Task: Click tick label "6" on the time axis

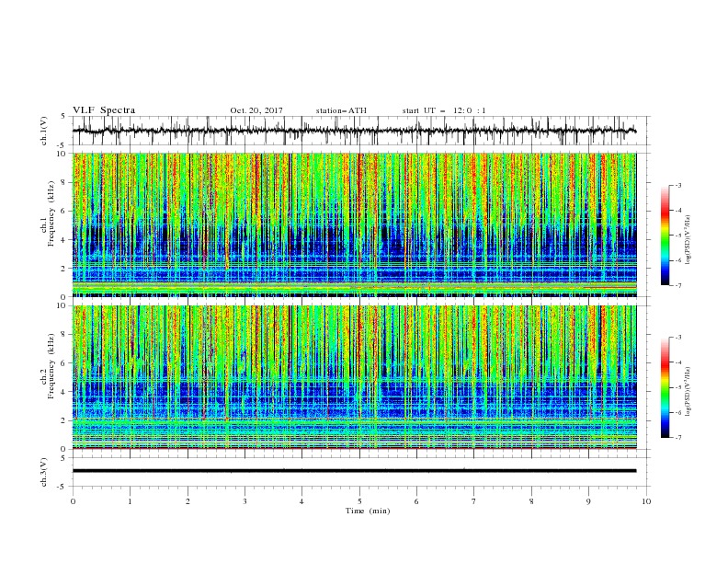Action: coord(416,501)
